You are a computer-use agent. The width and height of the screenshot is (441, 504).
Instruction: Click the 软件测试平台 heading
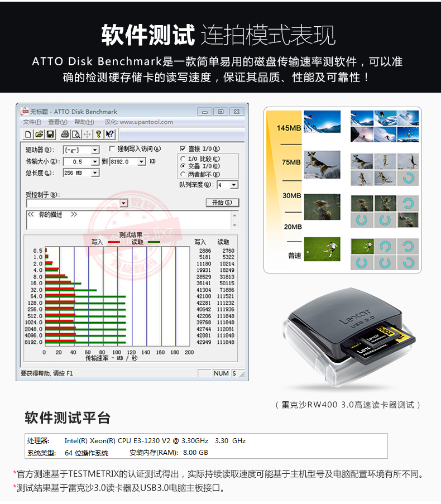click(68, 418)
